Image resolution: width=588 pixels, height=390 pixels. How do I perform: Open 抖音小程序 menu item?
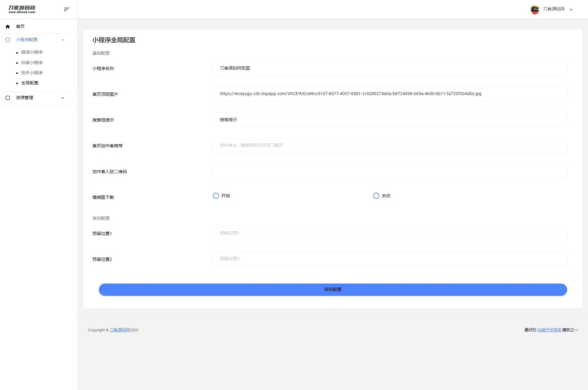(x=32, y=63)
